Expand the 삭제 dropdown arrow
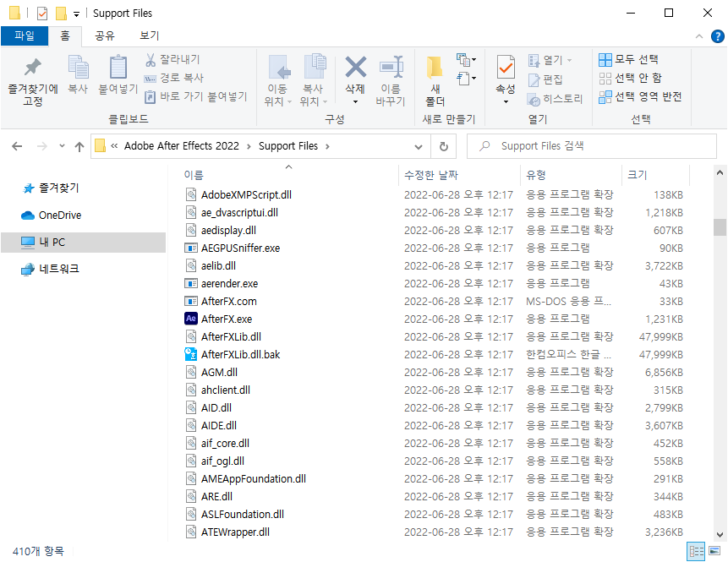Viewport: 728px width, 562px height. pos(355,101)
